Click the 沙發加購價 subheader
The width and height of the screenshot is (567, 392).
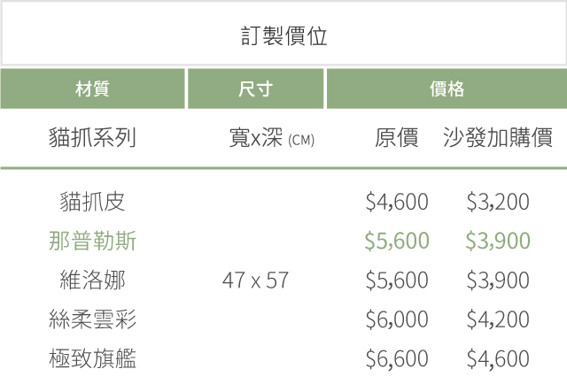[498, 138]
